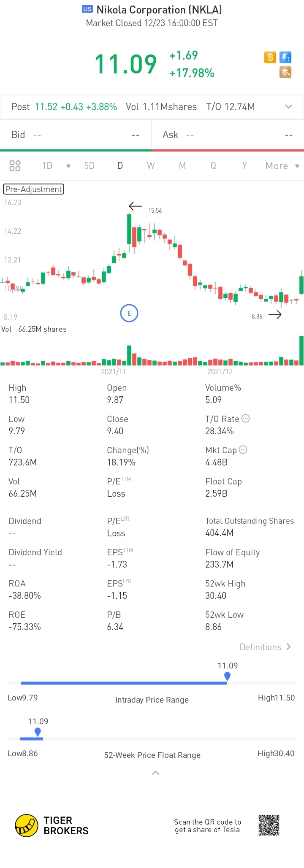Switch to the 5D chart tab

[89, 165]
